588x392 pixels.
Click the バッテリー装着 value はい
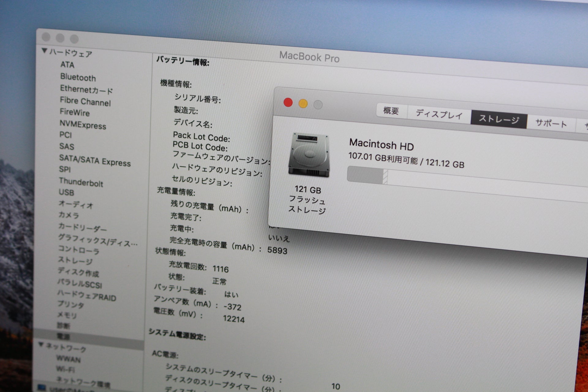click(x=231, y=294)
